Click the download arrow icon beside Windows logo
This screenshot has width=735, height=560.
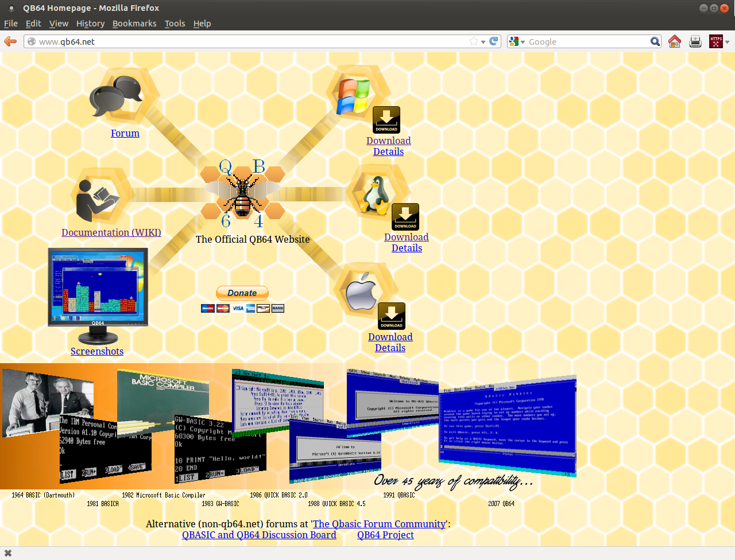(x=386, y=120)
